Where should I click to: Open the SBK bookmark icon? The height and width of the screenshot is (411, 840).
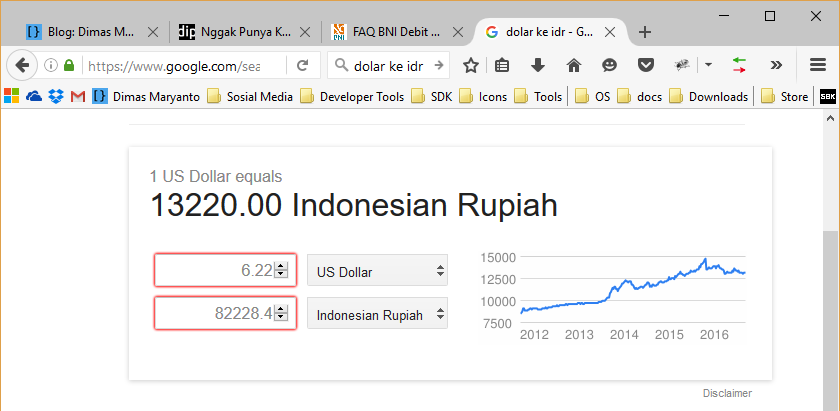click(x=828, y=96)
